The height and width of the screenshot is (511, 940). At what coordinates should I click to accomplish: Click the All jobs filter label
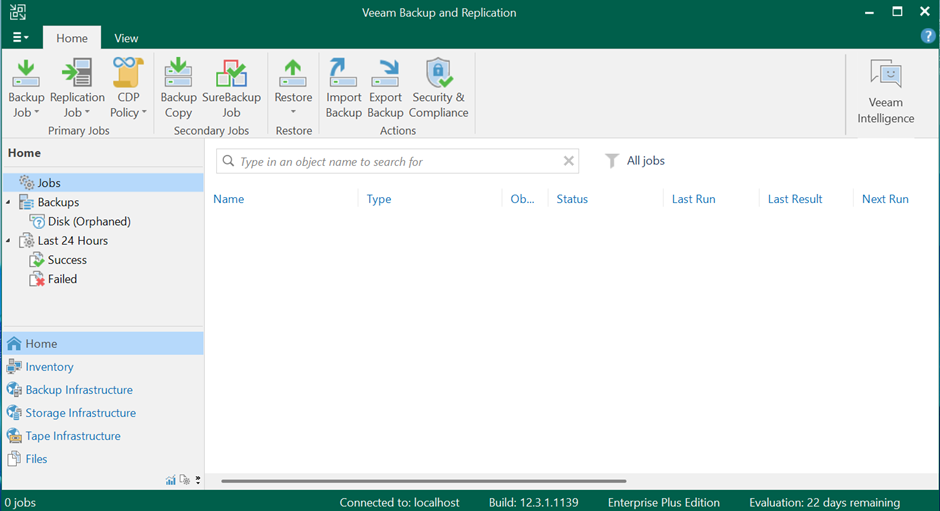click(646, 161)
